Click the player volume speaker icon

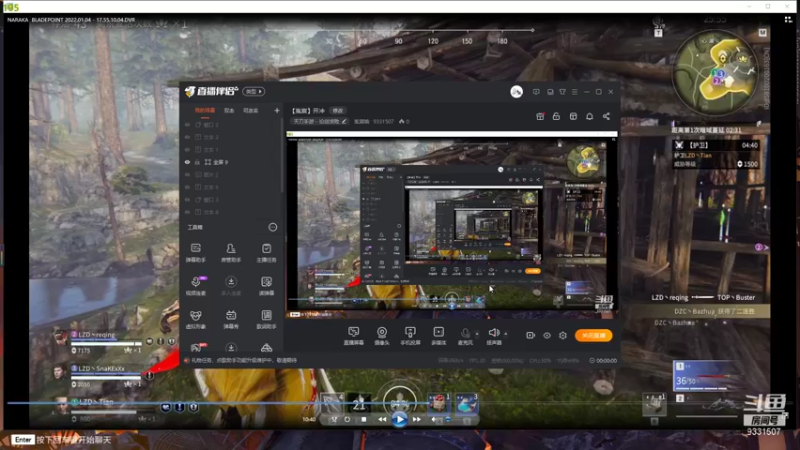coord(434,419)
